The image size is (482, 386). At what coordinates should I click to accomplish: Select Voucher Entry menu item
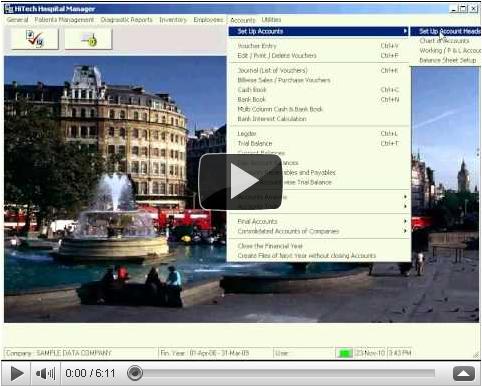(318, 46)
